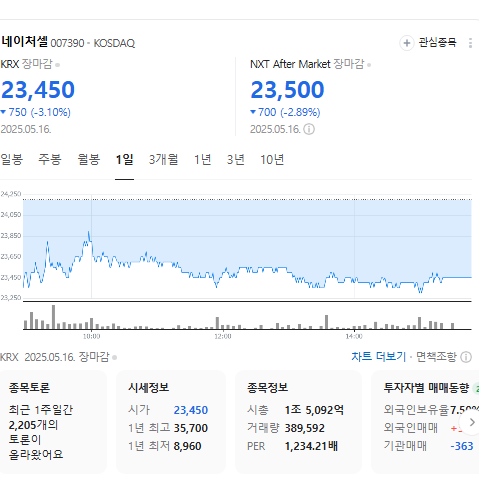Open the 종목정보 stock info card

click(x=298, y=422)
